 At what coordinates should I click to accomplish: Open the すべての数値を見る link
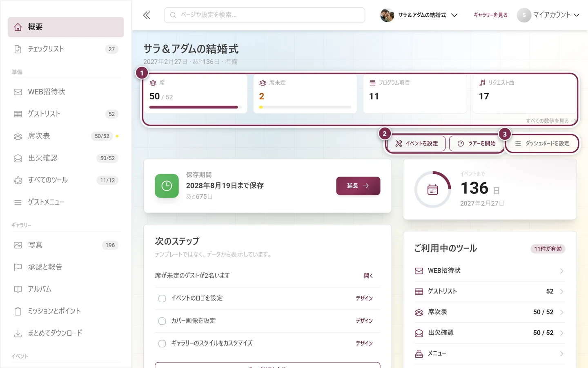click(551, 121)
